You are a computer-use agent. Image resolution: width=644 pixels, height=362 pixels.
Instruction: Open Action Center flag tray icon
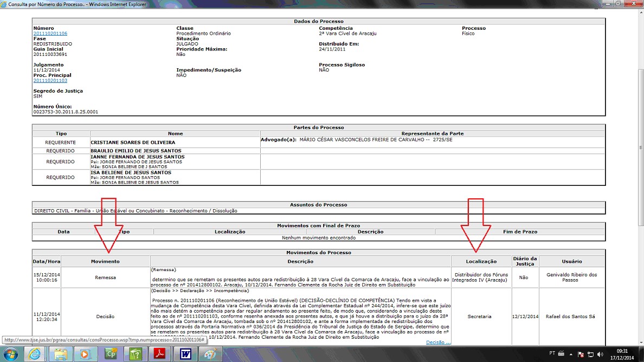click(x=579, y=354)
